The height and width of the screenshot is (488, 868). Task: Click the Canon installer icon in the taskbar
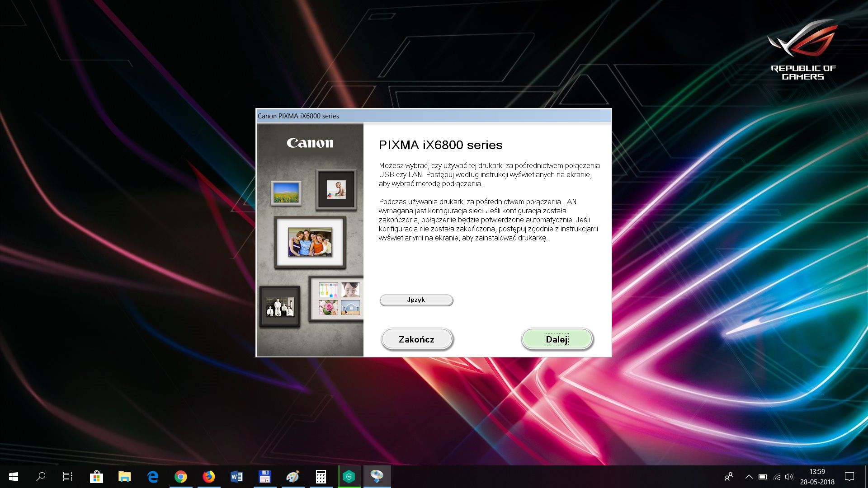pos(377,477)
